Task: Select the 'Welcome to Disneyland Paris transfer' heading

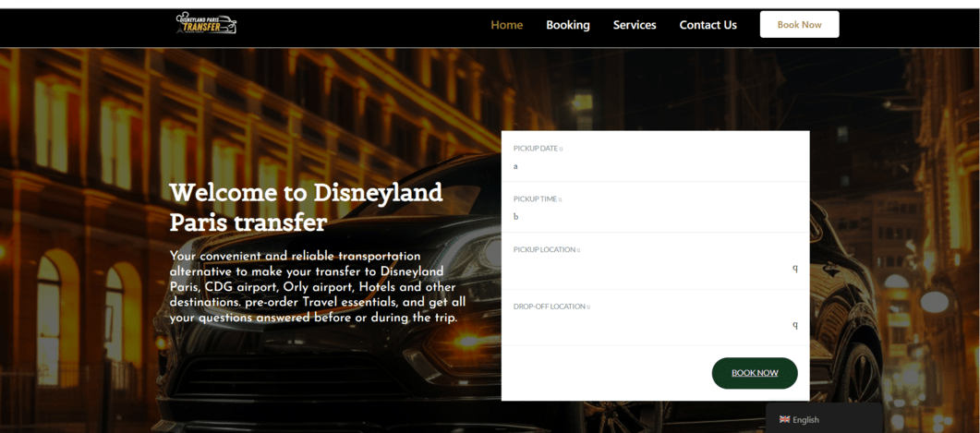Action: tap(307, 208)
